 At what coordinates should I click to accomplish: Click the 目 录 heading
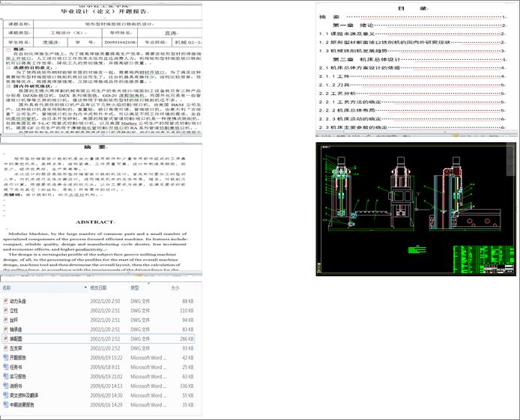pos(413,8)
